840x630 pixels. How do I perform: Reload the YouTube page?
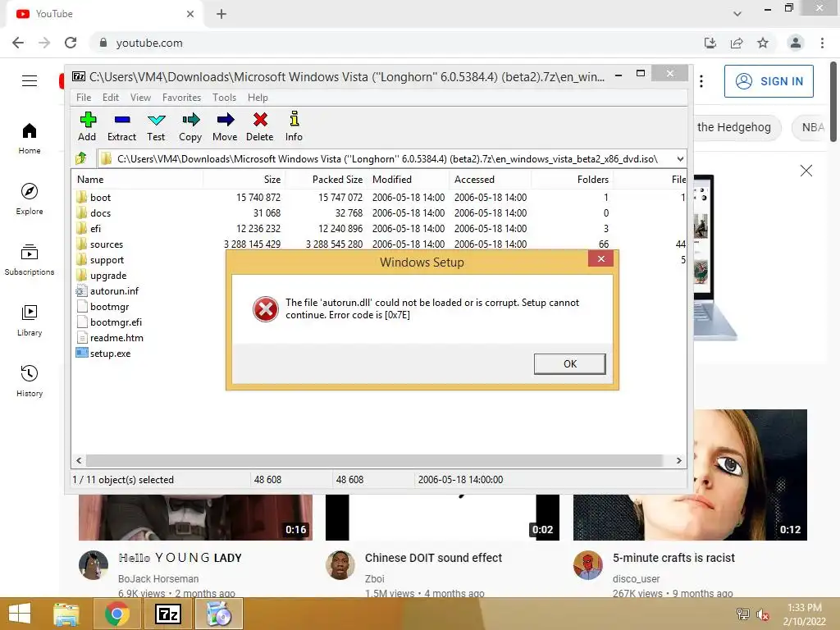(71, 43)
